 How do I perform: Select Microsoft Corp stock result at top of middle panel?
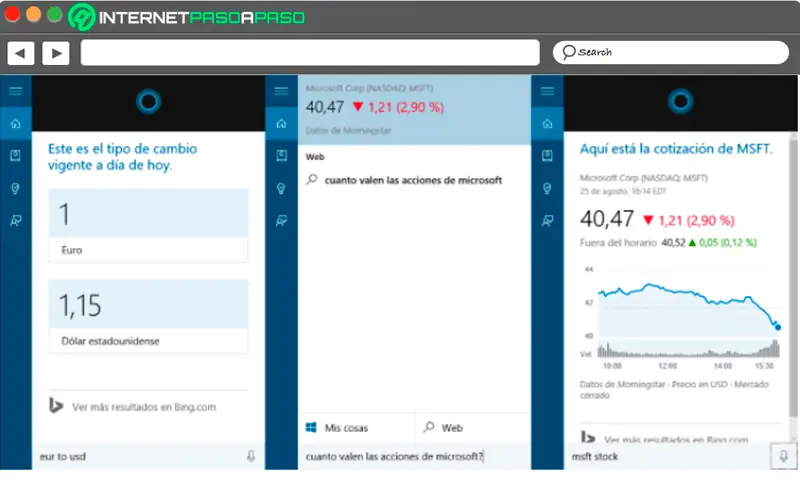[x=414, y=109]
